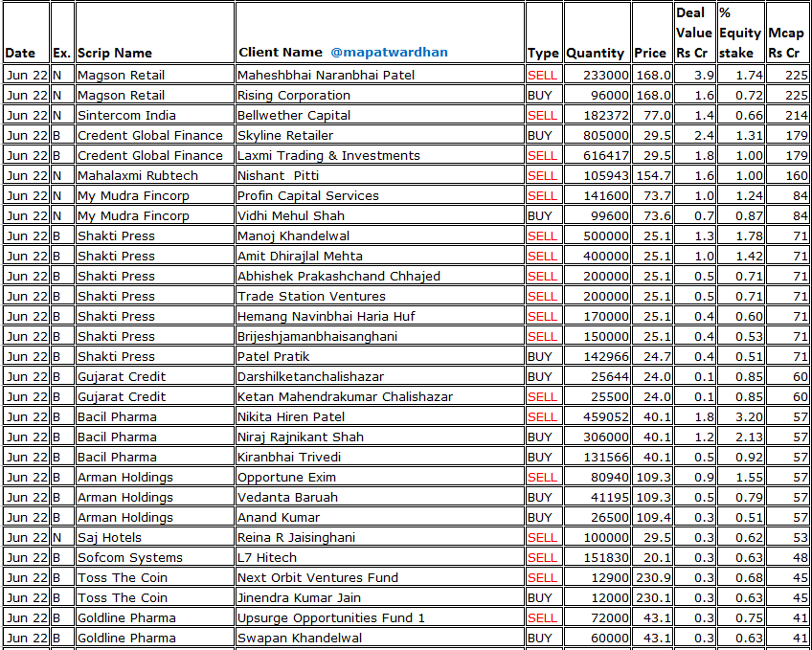The image size is (812, 650).
Task: Click the Anand Kumar client name
Action: (x=379, y=518)
